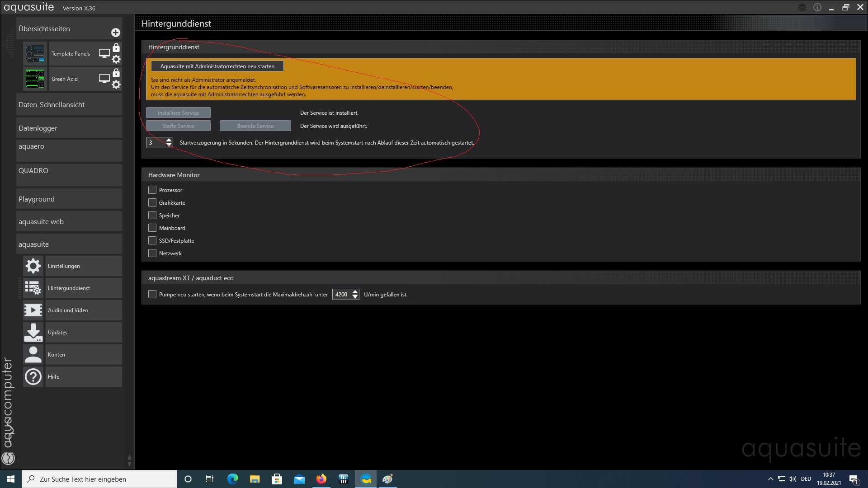
Task: Enable the Grafikkarte checkbox
Action: [x=152, y=202]
